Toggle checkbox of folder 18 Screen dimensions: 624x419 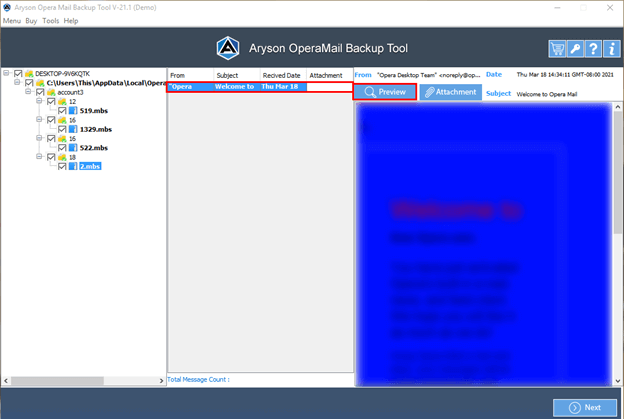[x=51, y=157]
